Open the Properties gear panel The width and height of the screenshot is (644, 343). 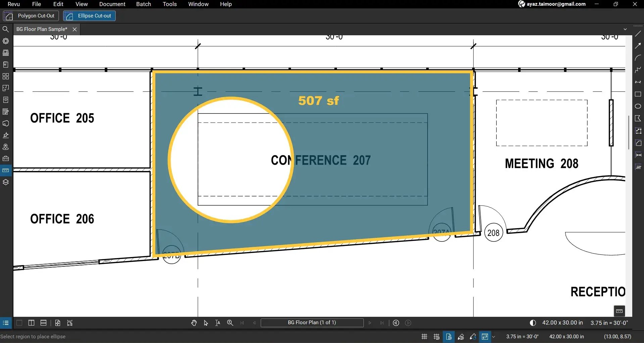click(x=6, y=41)
